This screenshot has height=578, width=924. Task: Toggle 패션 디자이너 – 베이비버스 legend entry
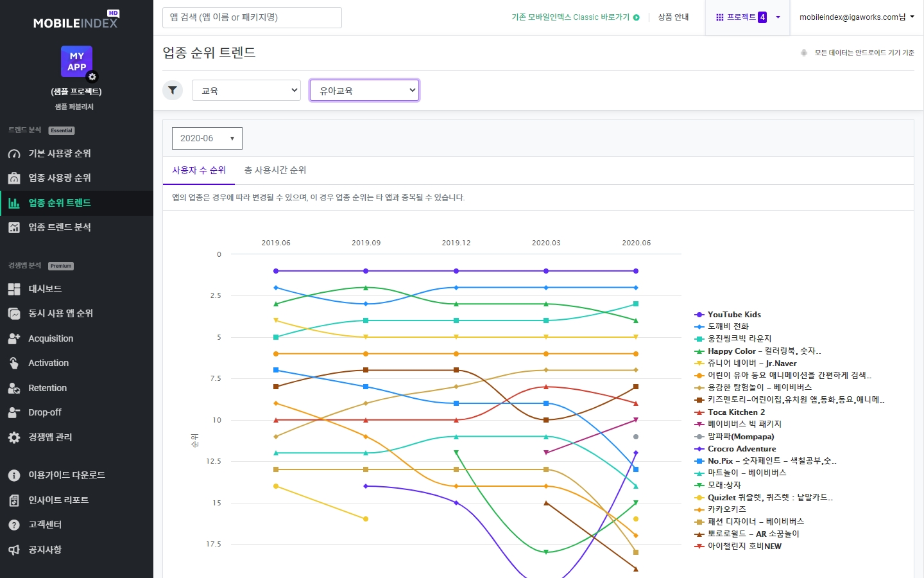(x=749, y=521)
